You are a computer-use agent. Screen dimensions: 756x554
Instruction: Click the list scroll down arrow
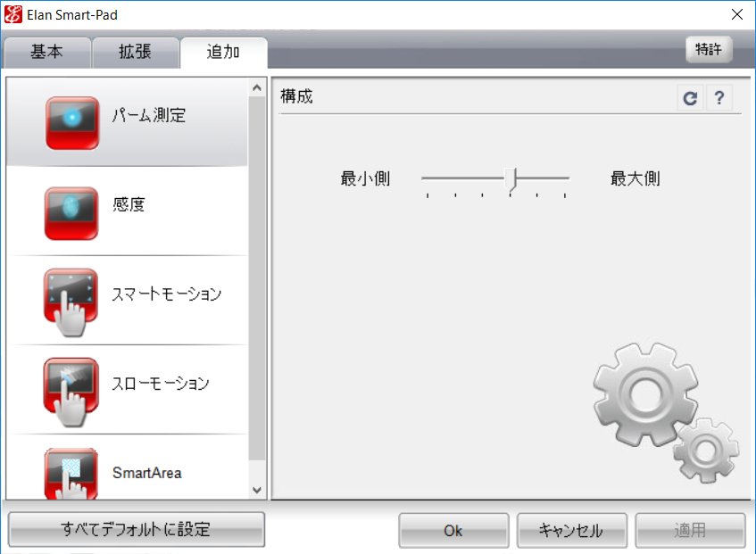point(257,490)
